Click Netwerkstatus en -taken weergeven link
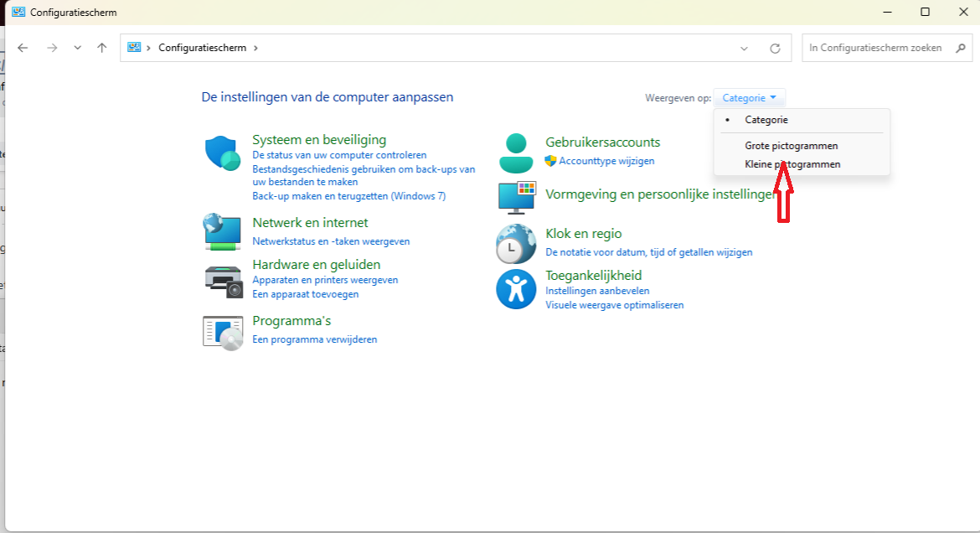 (x=331, y=241)
